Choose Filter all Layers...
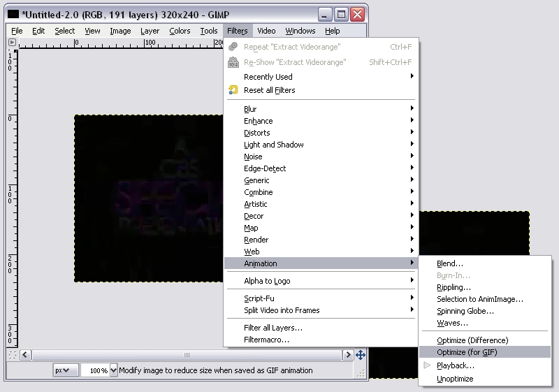Image resolution: width=559 pixels, height=392 pixels. (321, 328)
